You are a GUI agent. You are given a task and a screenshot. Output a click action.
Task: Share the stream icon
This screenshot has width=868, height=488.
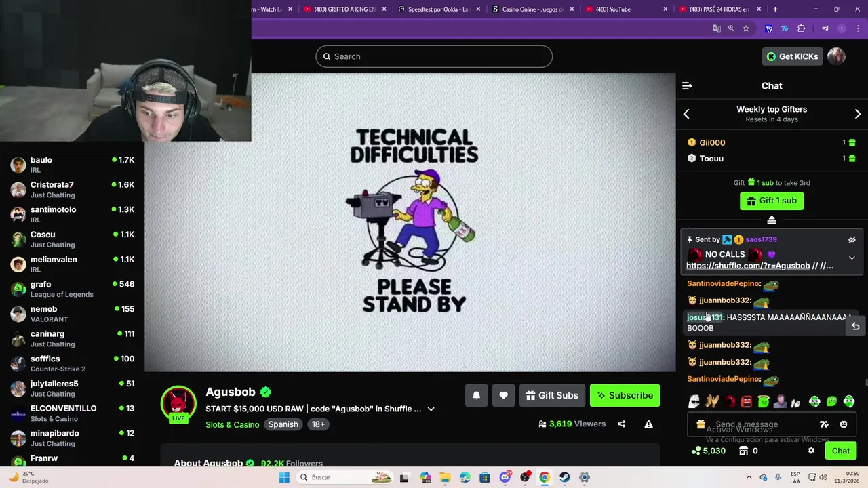621,424
